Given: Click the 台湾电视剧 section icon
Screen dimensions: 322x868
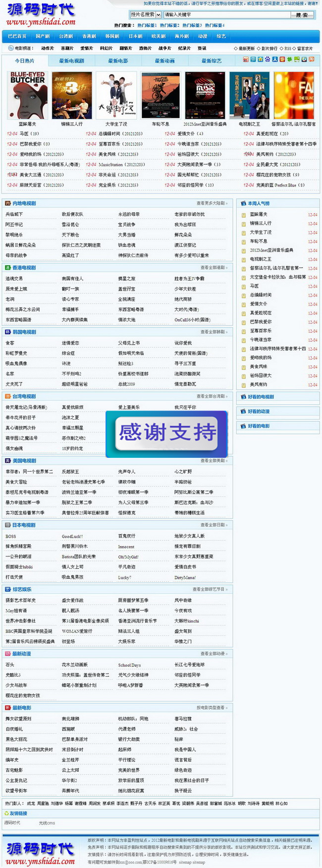Looking at the screenshot, I should tap(8, 396).
